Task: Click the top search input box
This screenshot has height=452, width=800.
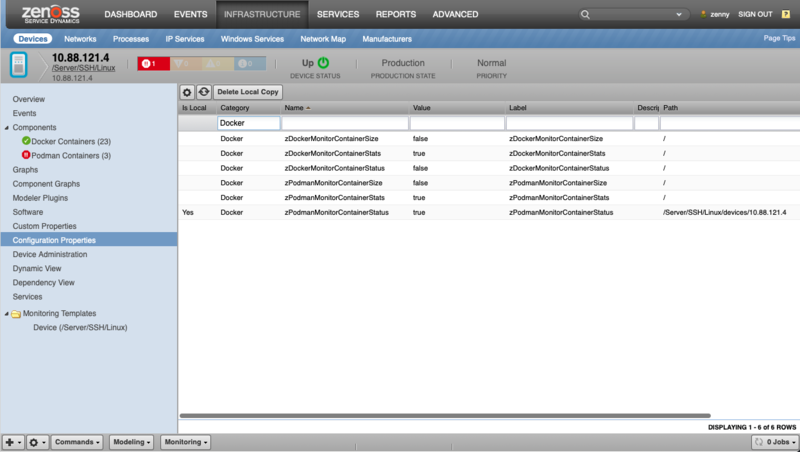Action: (632, 15)
